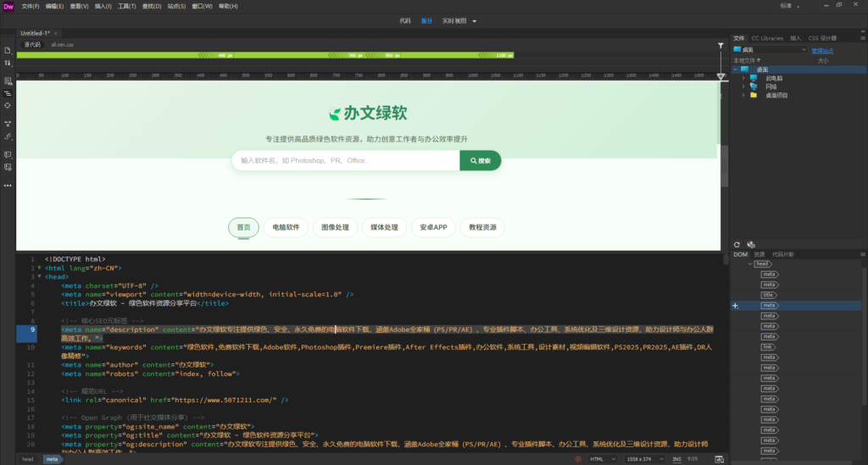Screen dimensions: 868x465
Task: Select the Inspect mode crosshair icon
Action: (x=8, y=106)
